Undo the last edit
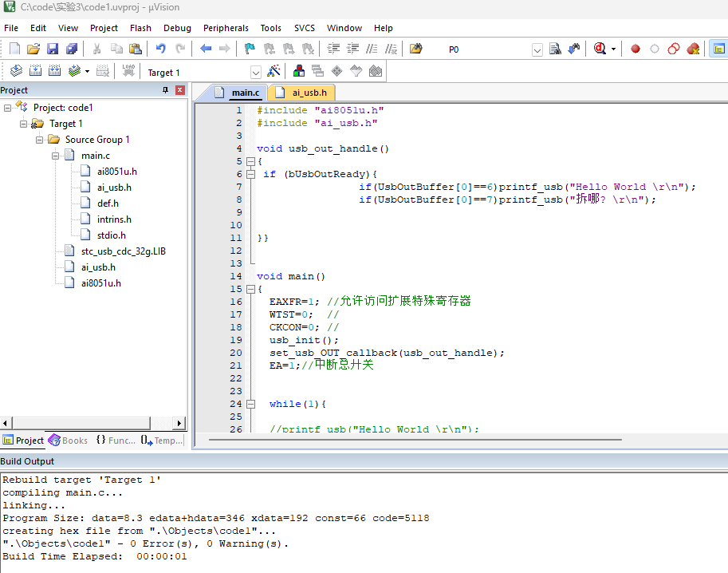The height and width of the screenshot is (573, 728). [x=160, y=49]
